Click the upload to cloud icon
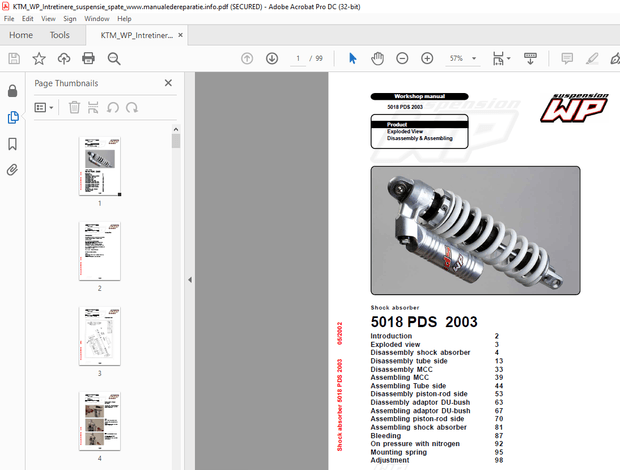 (64, 59)
